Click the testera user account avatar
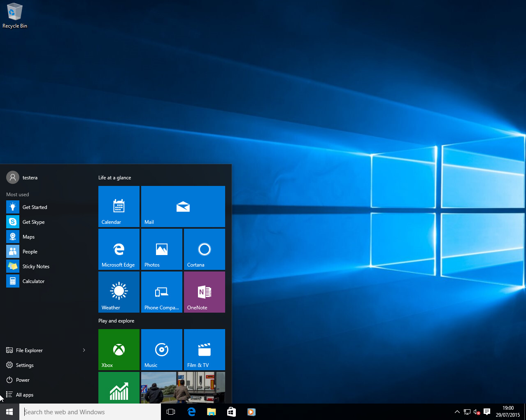526x420 pixels. coord(13,177)
